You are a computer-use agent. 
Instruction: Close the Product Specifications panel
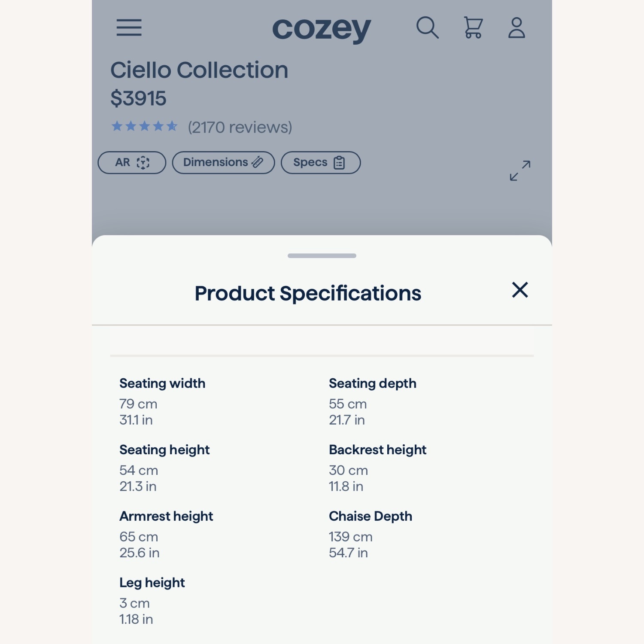pos(519,290)
